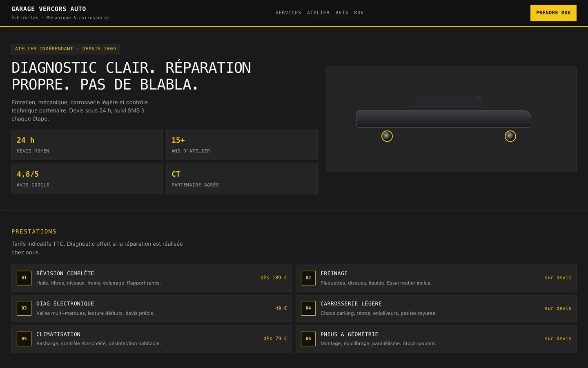The width and height of the screenshot is (588, 368).
Task: Click the 05 number badge
Action: point(24,339)
